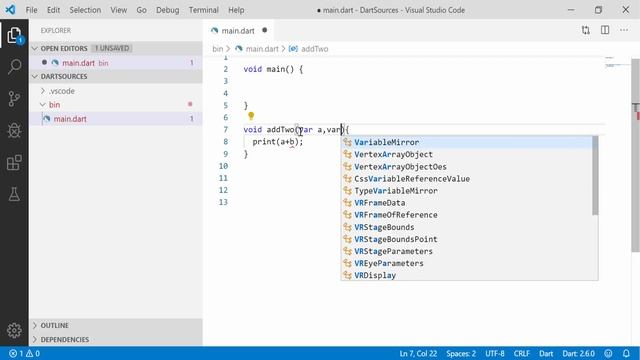Open the Explorer view in activity bar
The image size is (640, 360).
14,35
